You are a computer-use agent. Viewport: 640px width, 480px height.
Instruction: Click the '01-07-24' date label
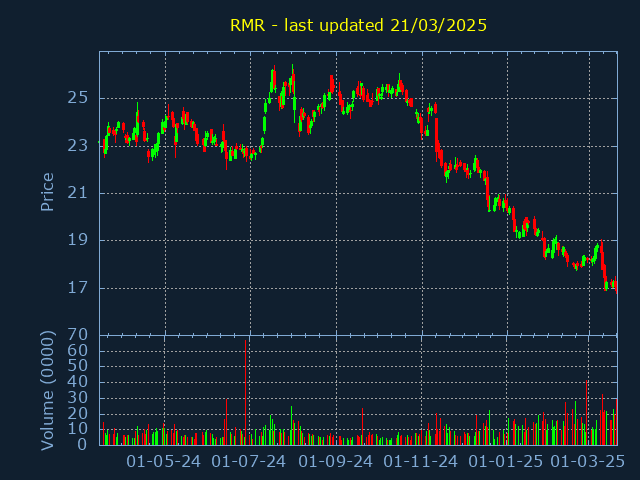(249, 462)
